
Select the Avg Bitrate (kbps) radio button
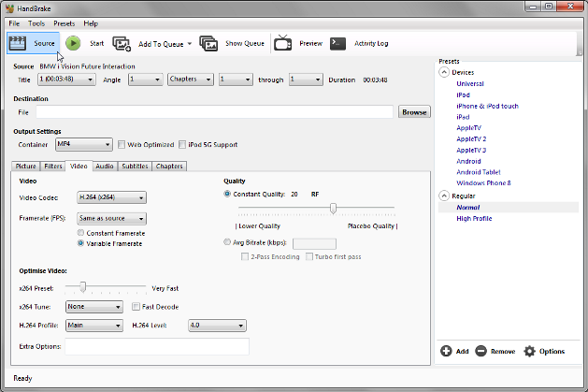[227, 242]
